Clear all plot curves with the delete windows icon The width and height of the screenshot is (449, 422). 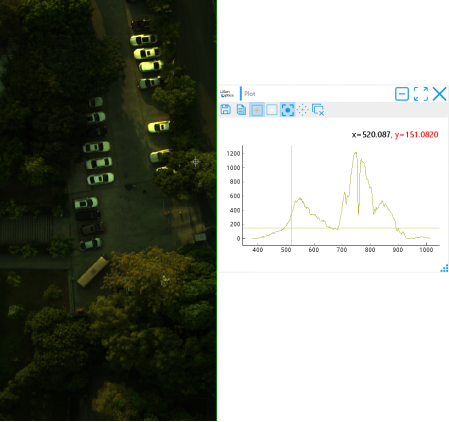pos(318,110)
